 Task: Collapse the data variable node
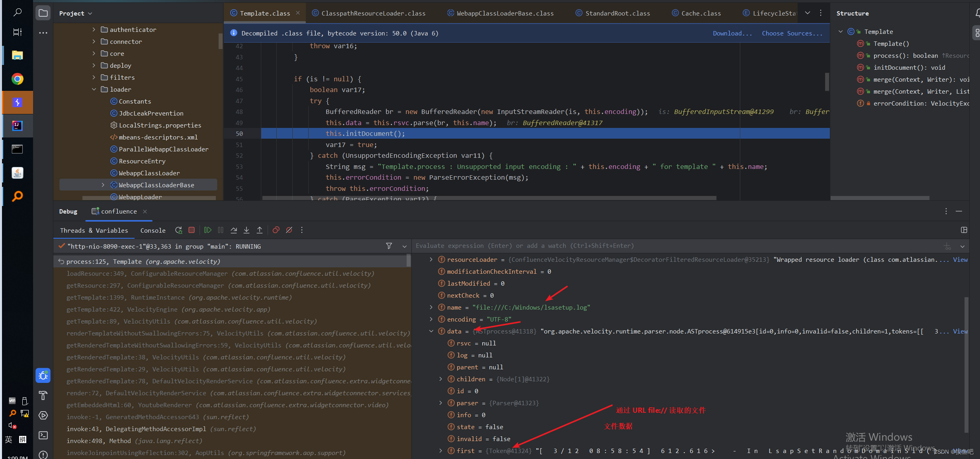coord(431,331)
